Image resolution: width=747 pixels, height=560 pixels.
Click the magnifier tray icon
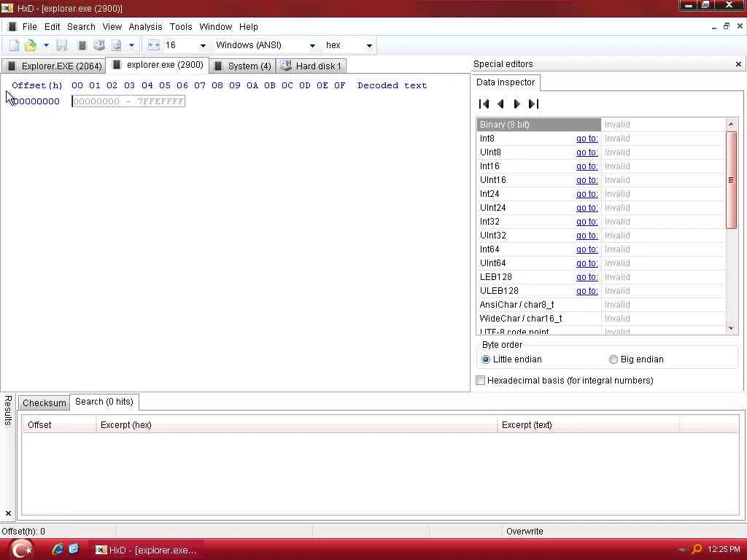(x=697, y=549)
